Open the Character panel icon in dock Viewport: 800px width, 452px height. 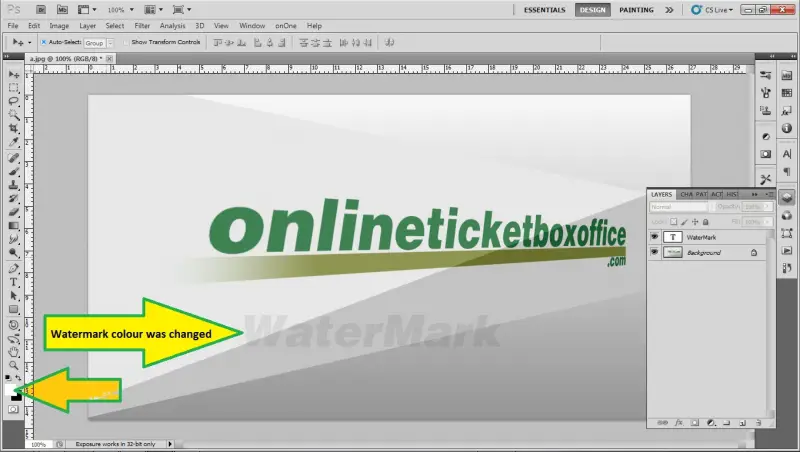787,154
